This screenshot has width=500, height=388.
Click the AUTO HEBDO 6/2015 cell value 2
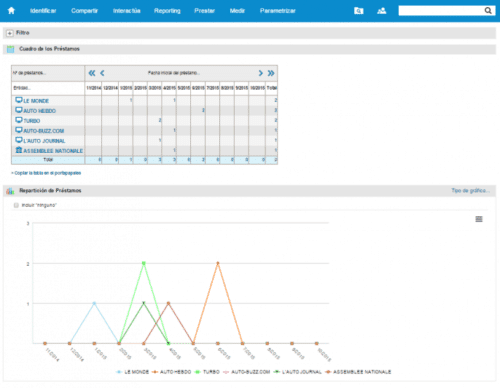(x=203, y=110)
